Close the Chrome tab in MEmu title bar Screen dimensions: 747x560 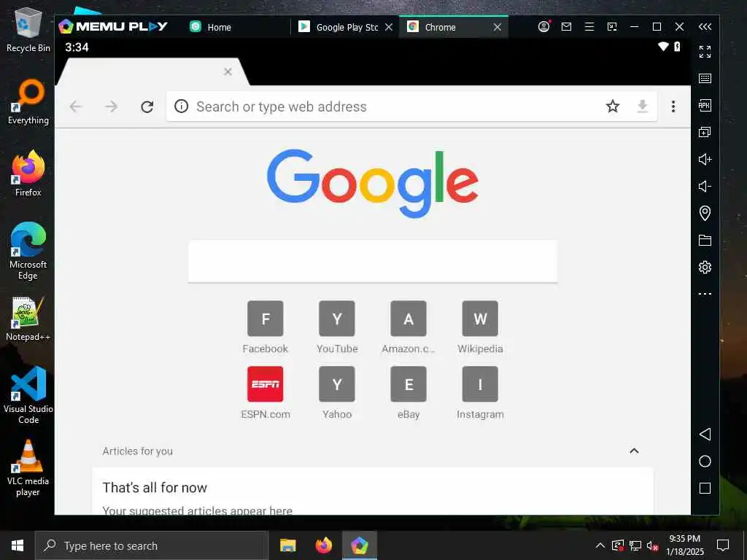pos(498,27)
